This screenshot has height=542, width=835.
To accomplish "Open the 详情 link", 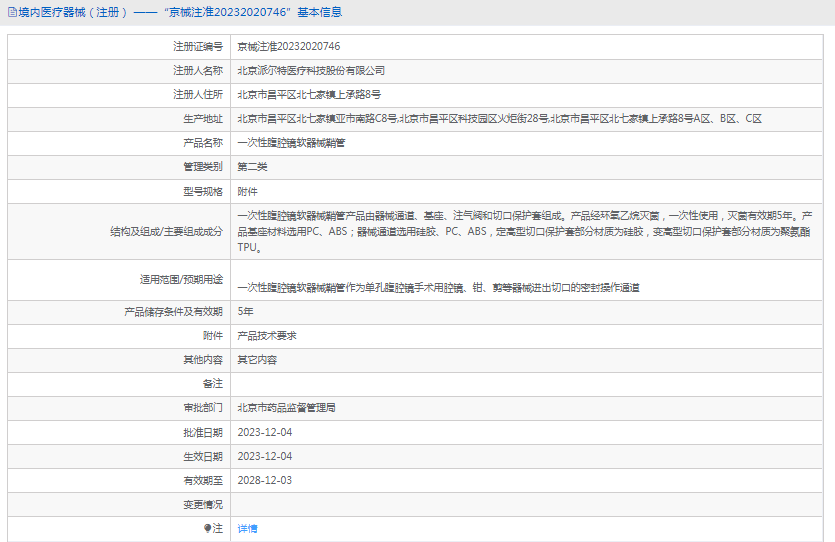I will [x=247, y=528].
